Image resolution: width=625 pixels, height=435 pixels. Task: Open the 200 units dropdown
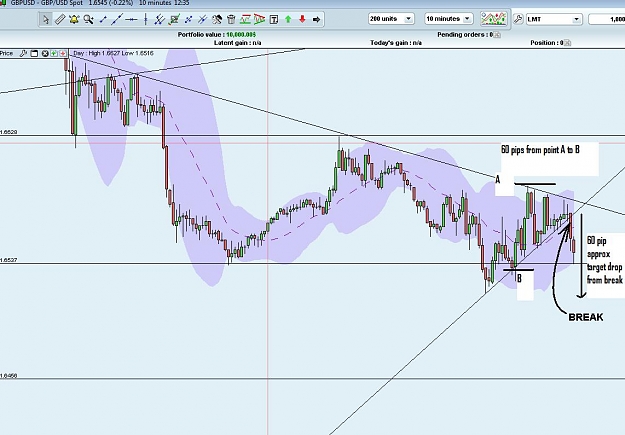tap(391, 19)
